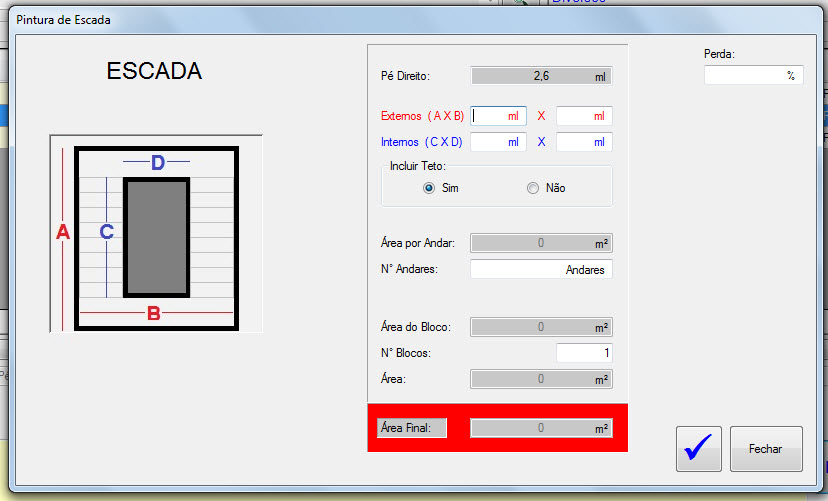Click the Fechar button
Screen dimensions: 828x501
tap(766, 449)
